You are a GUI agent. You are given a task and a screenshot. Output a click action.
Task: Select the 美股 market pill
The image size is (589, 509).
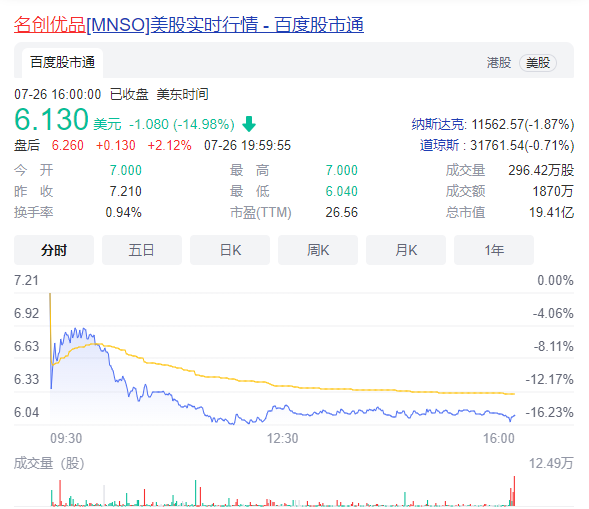point(538,63)
